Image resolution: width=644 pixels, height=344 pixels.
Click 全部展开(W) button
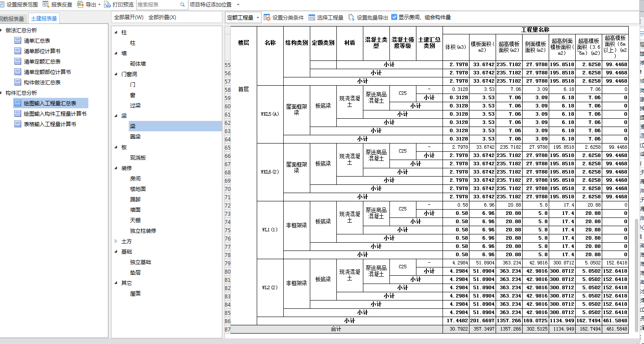pos(129,17)
